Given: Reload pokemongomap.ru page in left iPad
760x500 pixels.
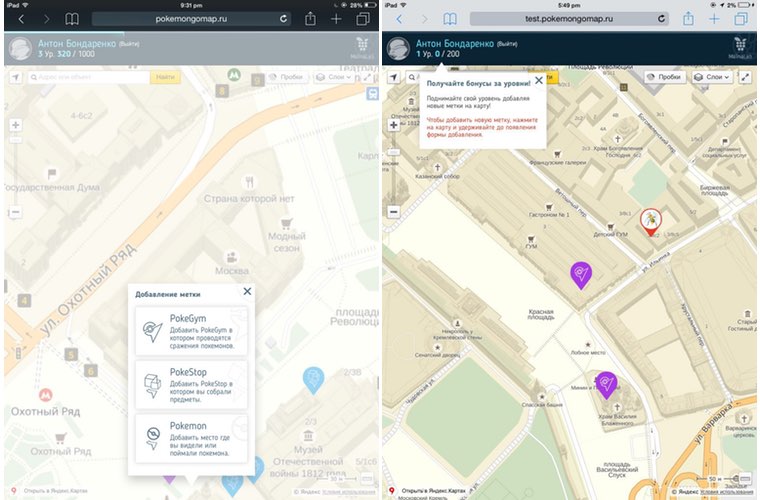Looking at the screenshot, I should click(x=284, y=19).
